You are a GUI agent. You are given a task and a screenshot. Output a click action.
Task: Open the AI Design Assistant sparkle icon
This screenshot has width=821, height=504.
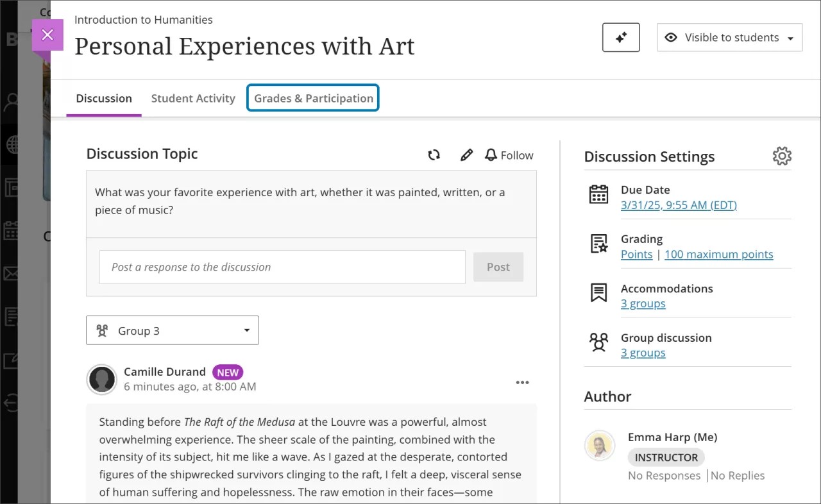[620, 37]
